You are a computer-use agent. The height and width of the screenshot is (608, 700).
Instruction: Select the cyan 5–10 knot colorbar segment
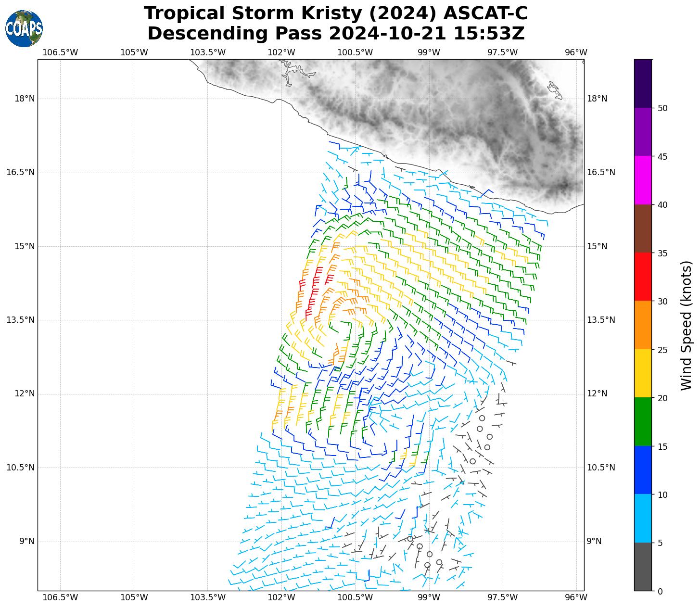pos(643,519)
